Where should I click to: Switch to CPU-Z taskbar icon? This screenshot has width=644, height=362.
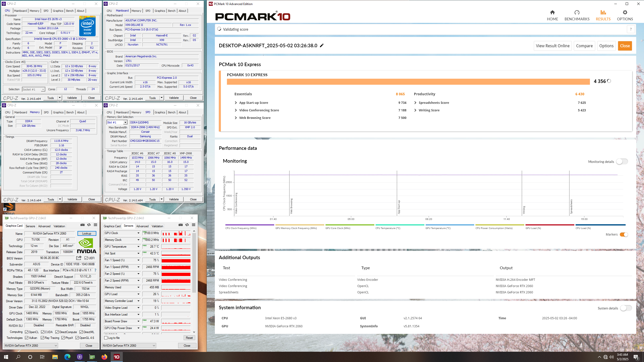tap(80, 357)
